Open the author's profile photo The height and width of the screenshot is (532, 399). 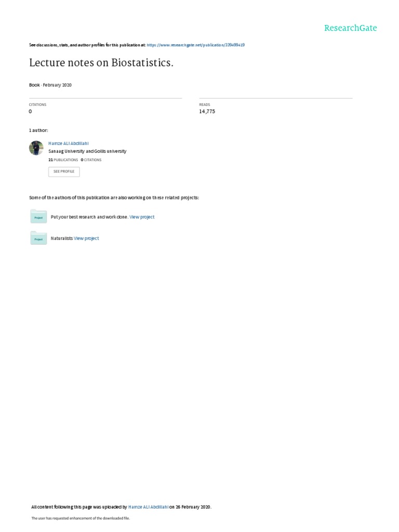36,148
